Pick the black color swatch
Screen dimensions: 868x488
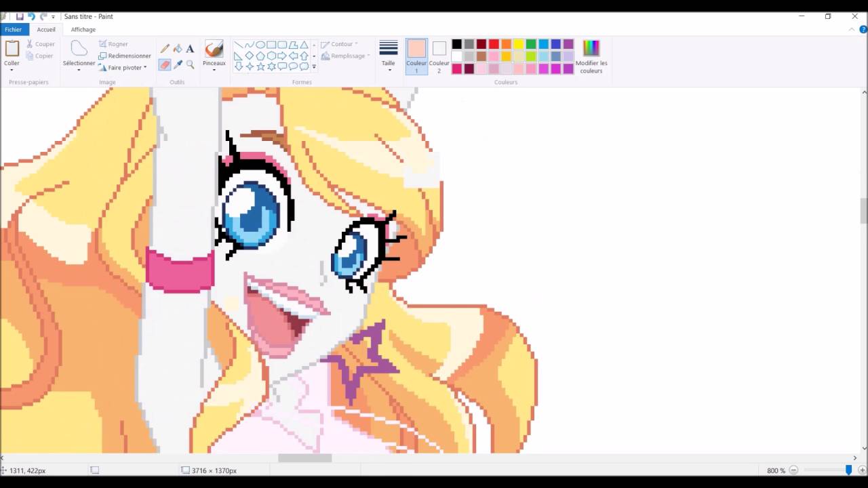pyautogui.click(x=456, y=44)
